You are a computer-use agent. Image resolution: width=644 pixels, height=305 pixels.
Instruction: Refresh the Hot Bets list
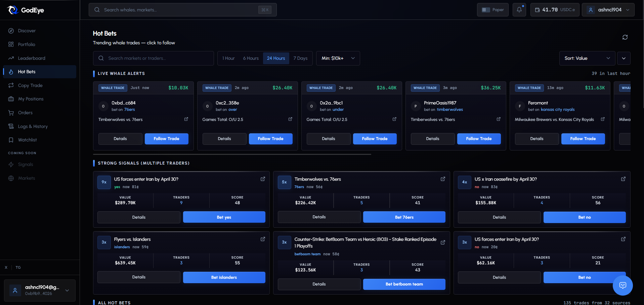(625, 37)
